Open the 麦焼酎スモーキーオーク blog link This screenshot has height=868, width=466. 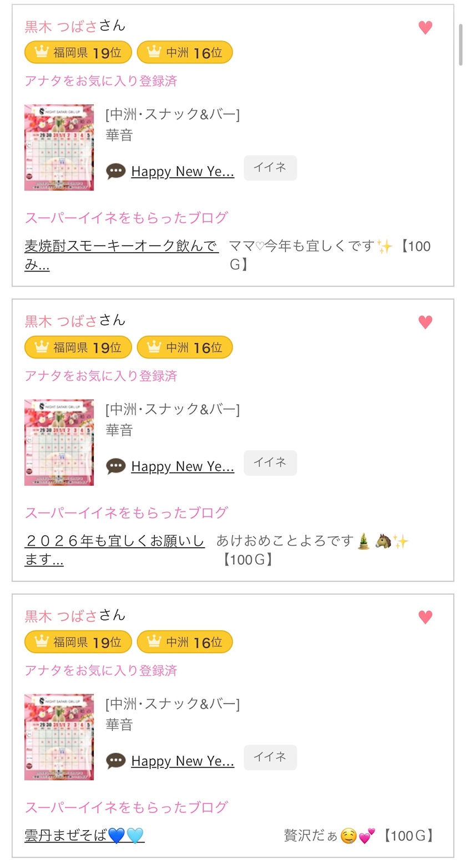pos(121,254)
